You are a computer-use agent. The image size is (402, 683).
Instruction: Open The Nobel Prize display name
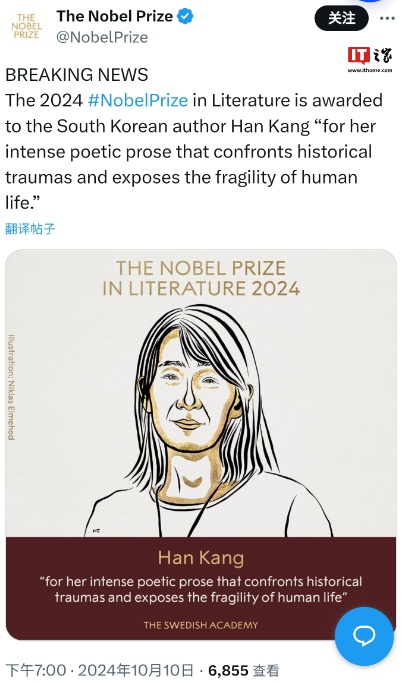coord(115,17)
